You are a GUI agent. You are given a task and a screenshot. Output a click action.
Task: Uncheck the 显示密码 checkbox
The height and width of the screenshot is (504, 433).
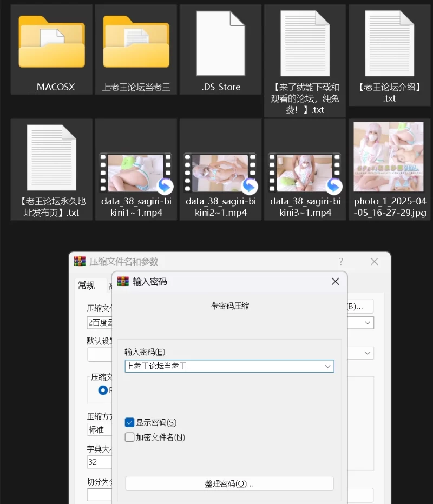(130, 422)
